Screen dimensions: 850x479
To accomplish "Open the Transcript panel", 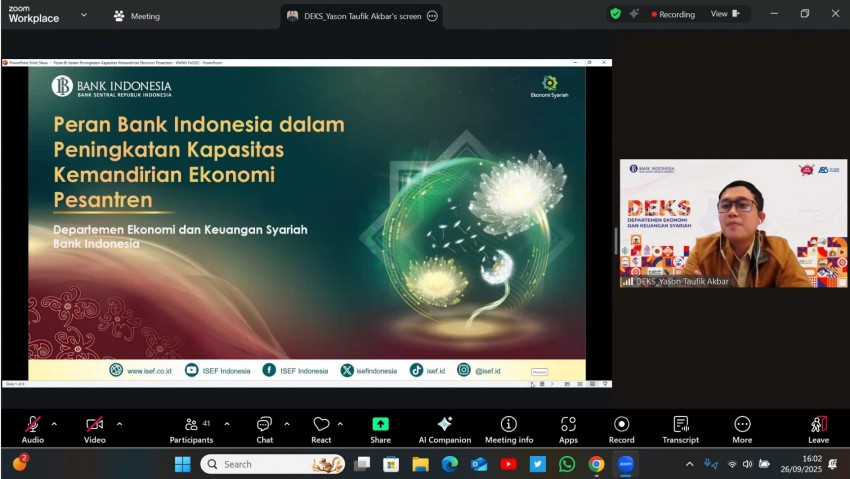I will (680, 430).
